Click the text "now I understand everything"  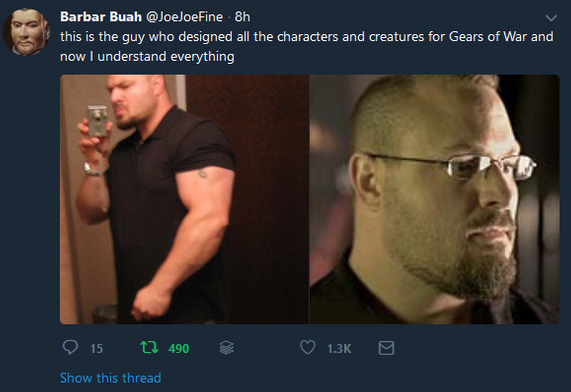[147, 57]
